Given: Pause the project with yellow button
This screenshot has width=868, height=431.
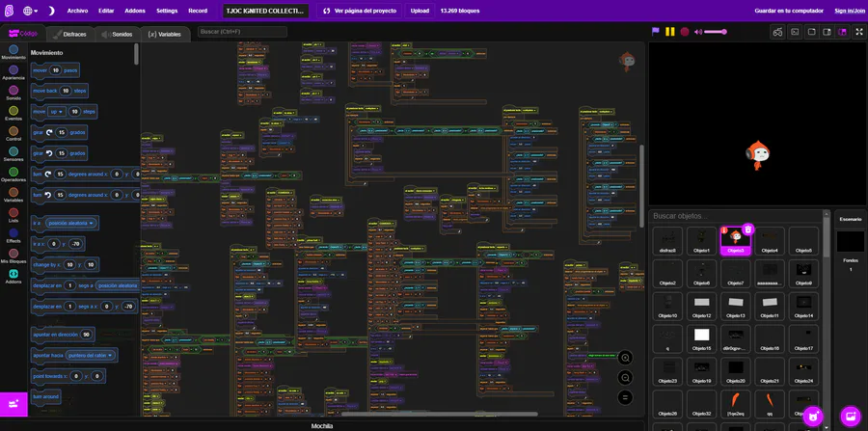Looking at the screenshot, I should coord(670,32).
